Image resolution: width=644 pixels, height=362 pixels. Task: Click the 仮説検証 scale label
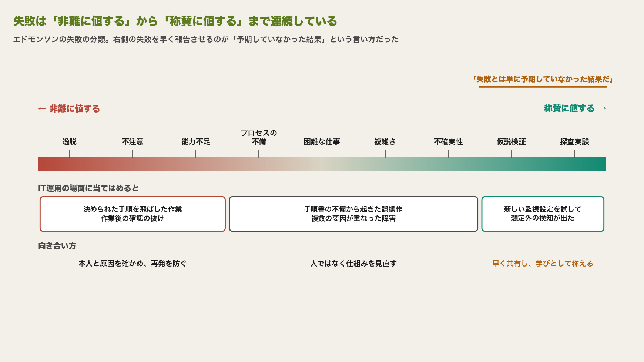point(511,141)
